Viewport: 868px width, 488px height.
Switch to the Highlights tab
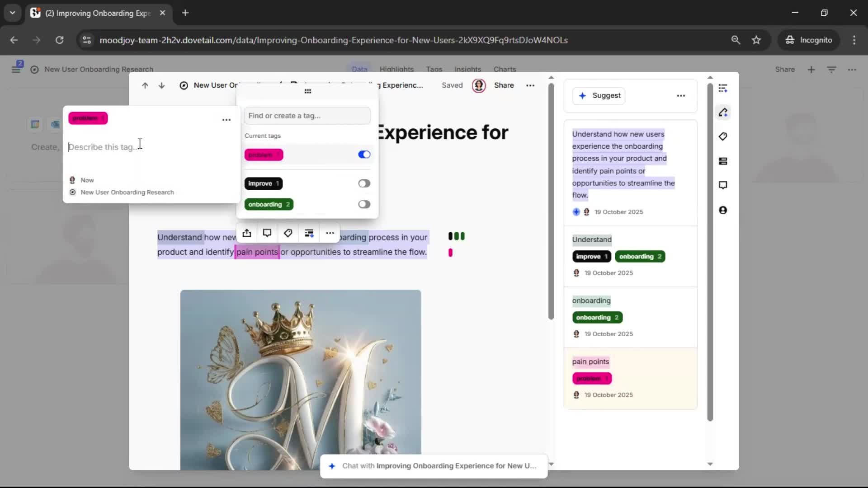tap(396, 69)
